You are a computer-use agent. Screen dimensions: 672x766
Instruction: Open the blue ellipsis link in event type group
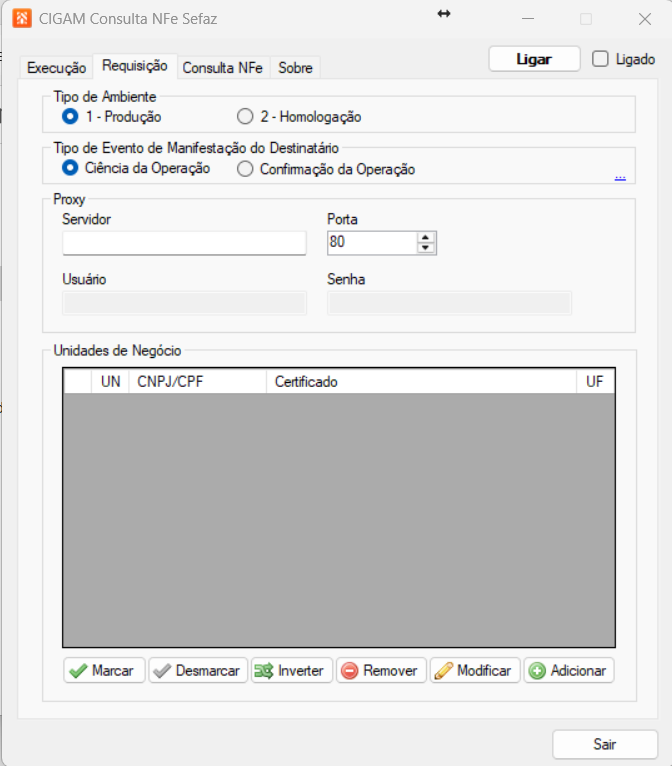click(x=620, y=177)
